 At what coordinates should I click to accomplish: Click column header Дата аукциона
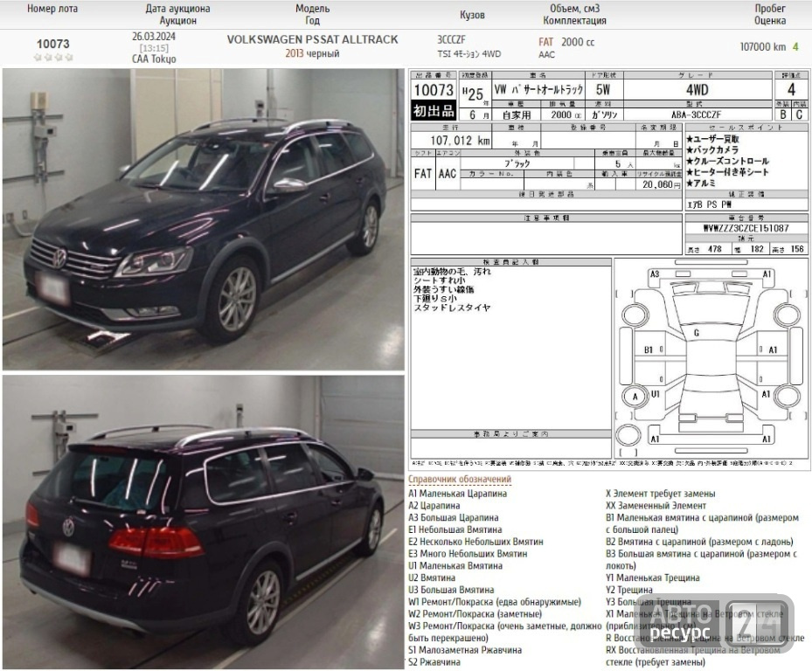point(177,9)
